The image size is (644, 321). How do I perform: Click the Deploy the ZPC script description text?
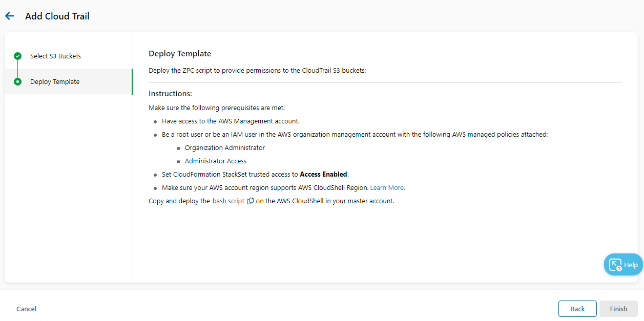click(257, 71)
